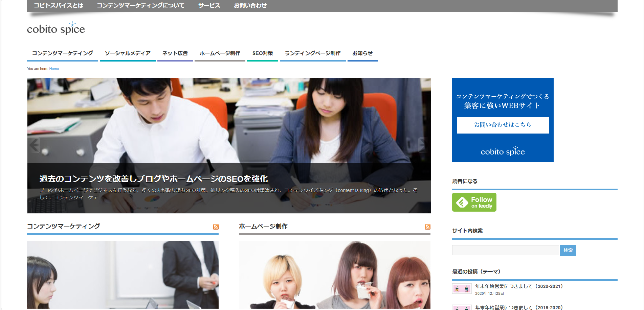Viewport: 644px width, 310px height.
Task: Open the ホームページ制作 section article image
Action: 335,275
